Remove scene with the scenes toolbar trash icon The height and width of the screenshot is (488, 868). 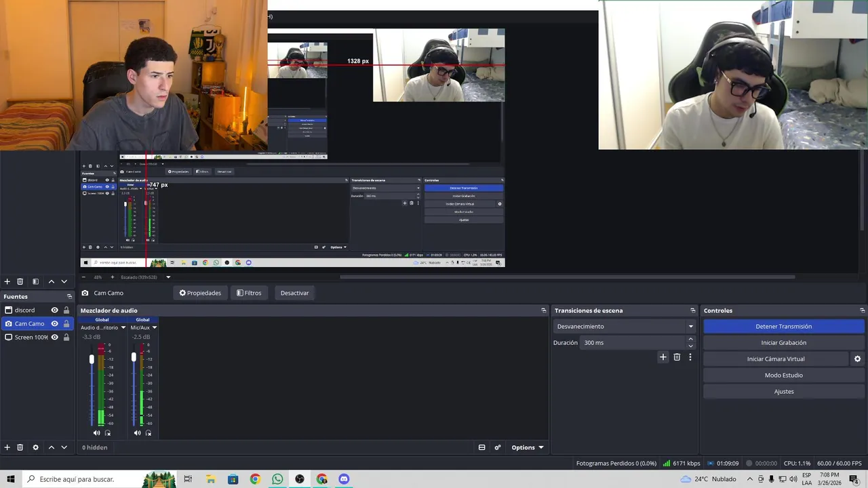pos(20,281)
